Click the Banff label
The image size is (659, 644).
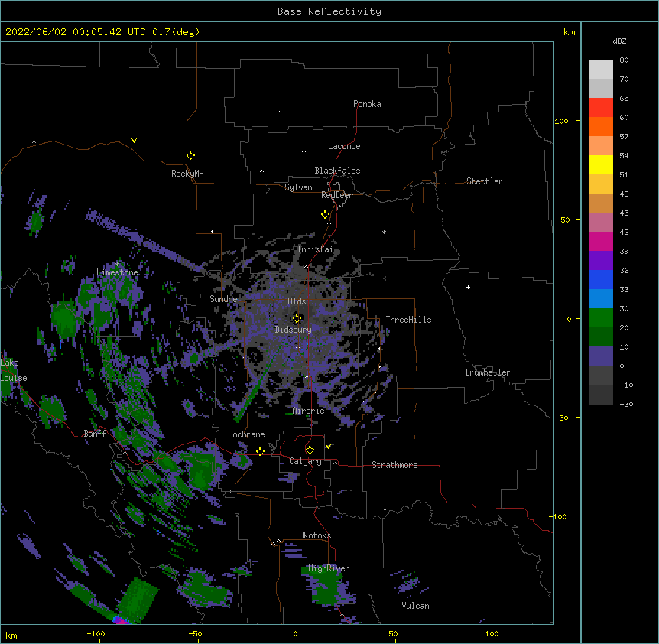95,434
